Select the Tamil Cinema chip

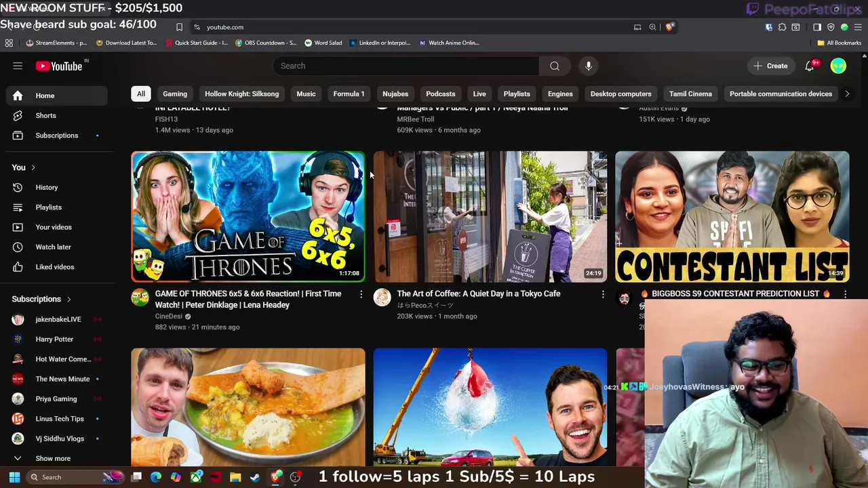click(x=690, y=94)
